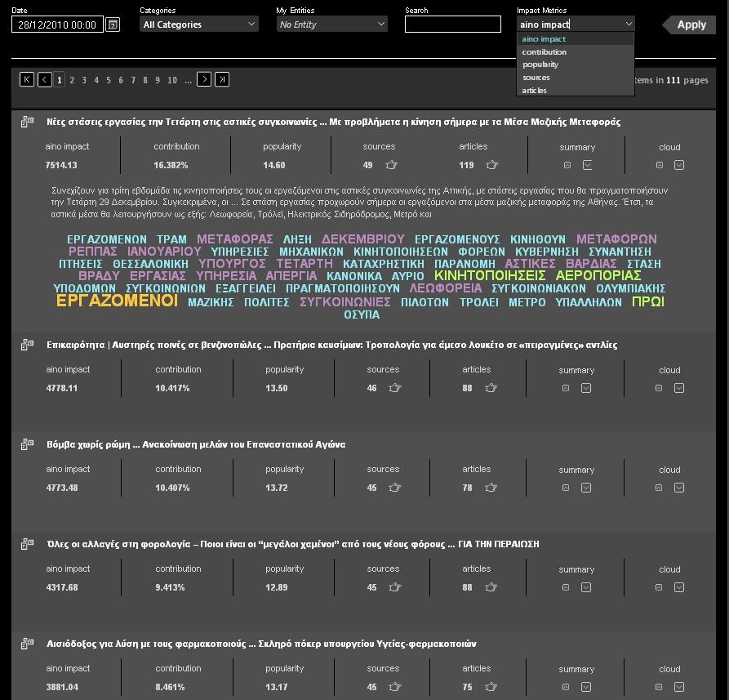Go to page 10
The width and height of the screenshot is (729, 700).
(x=172, y=80)
